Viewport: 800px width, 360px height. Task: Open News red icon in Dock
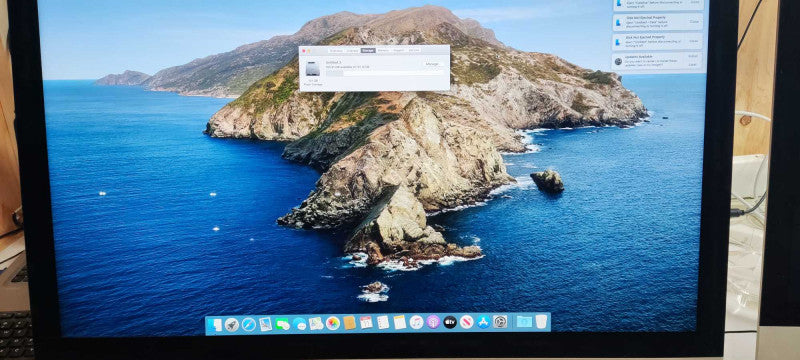coord(467,322)
